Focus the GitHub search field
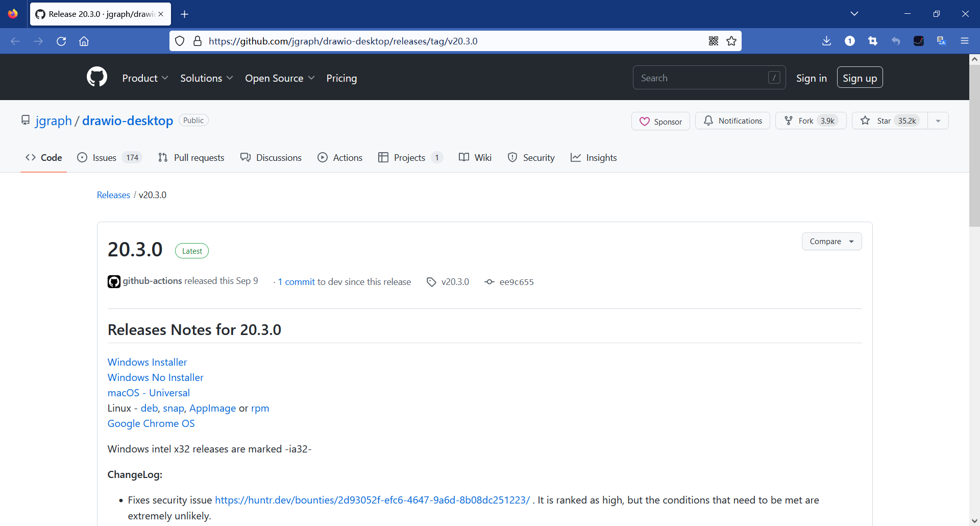The height and width of the screenshot is (526, 980). [709, 78]
